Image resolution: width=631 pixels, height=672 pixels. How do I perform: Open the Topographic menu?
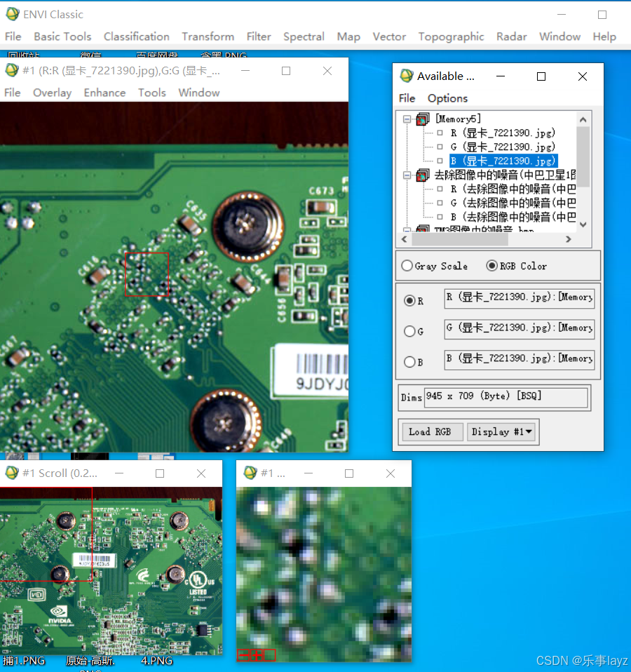point(451,37)
